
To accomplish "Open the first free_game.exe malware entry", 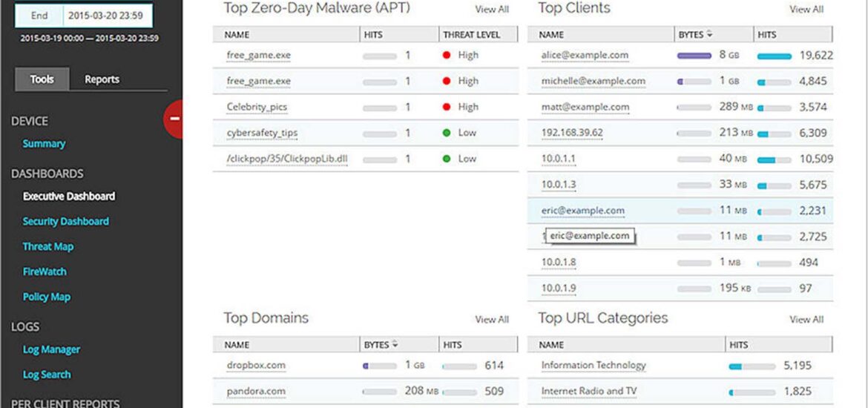I will (258, 56).
